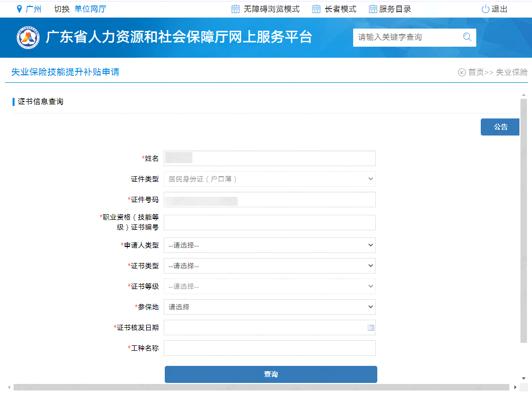
Task: Activate 长者模式 using its icon
Action: coord(315,8)
